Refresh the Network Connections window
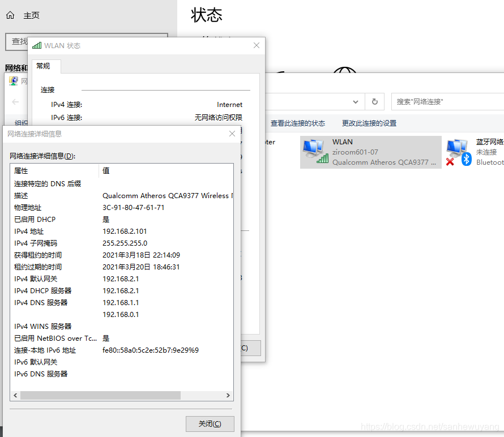 [375, 102]
